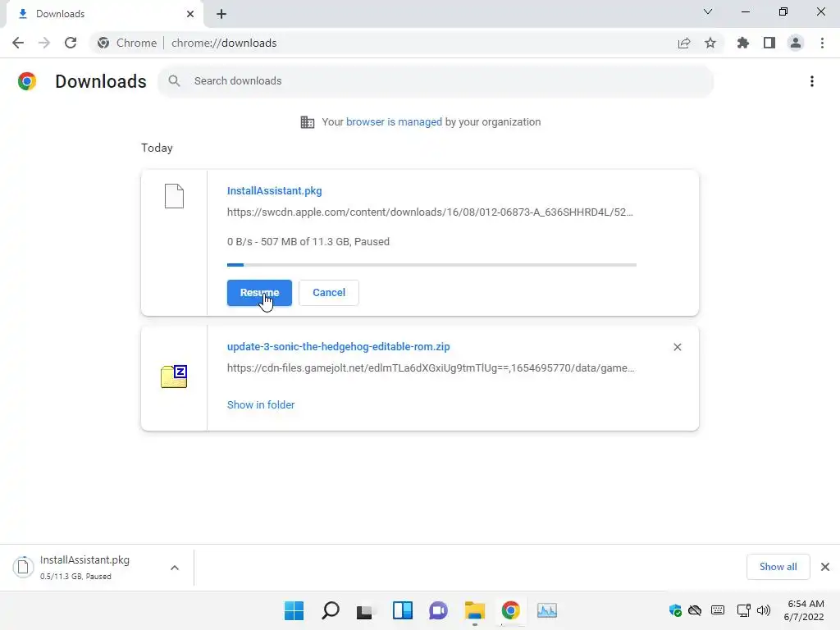The width and height of the screenshot is (840, 630).
Task: Click the cdn-files.gamejolt.net source URL text
Action: pos(430,368)
